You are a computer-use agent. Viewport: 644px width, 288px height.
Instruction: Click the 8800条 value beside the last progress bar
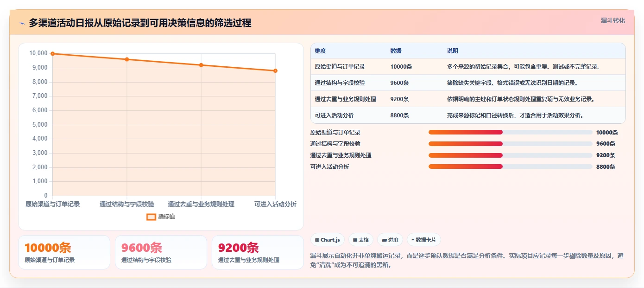[x=606, y=167]
